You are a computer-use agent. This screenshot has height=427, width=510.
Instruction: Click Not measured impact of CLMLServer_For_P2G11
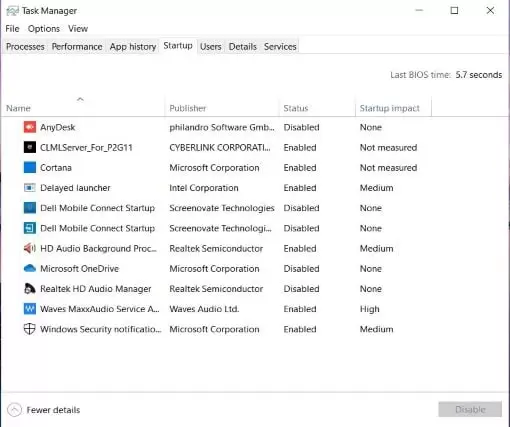pos(388,147)
